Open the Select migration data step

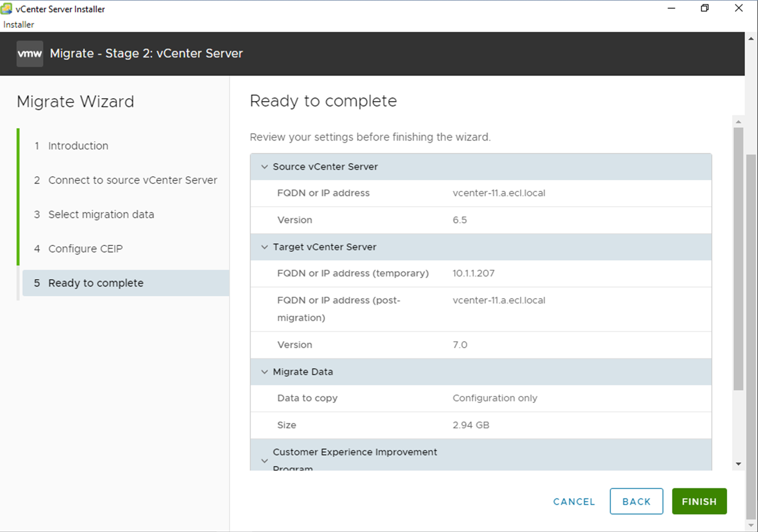[x=94, y=214]
